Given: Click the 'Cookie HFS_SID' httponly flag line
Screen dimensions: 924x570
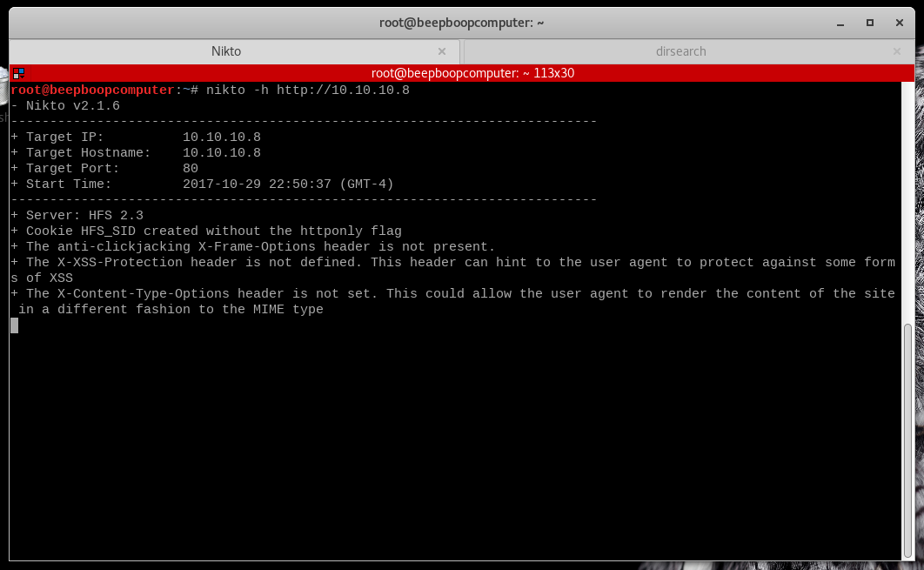Looking at the screenshot, I should pyautogui.click(x=206, y=231).
